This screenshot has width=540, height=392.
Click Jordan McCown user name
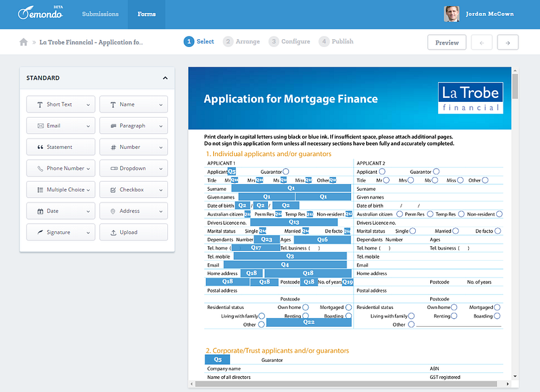pyautogui.click(x=490, y=14)
